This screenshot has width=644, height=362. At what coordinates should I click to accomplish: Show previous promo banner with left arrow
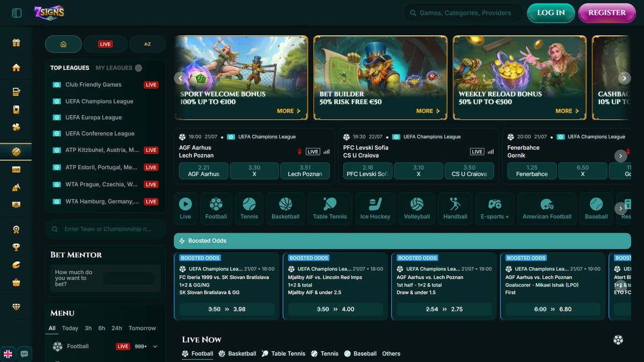180,78
